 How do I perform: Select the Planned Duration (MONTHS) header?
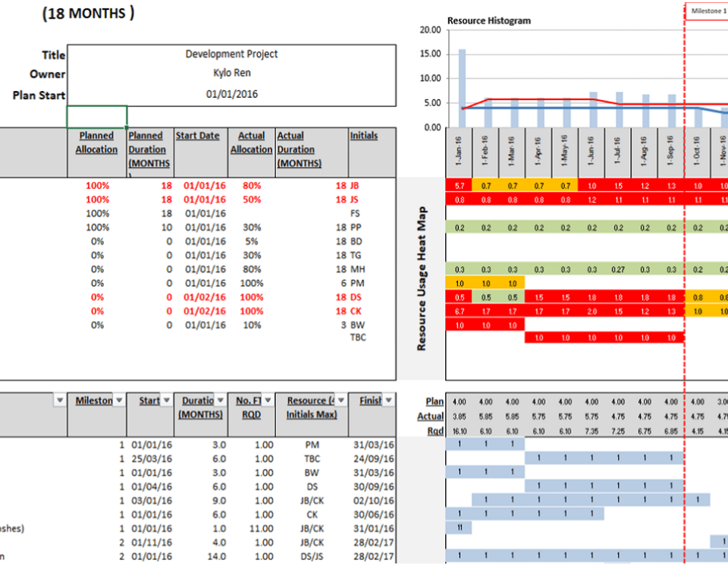tap(150, 152)
